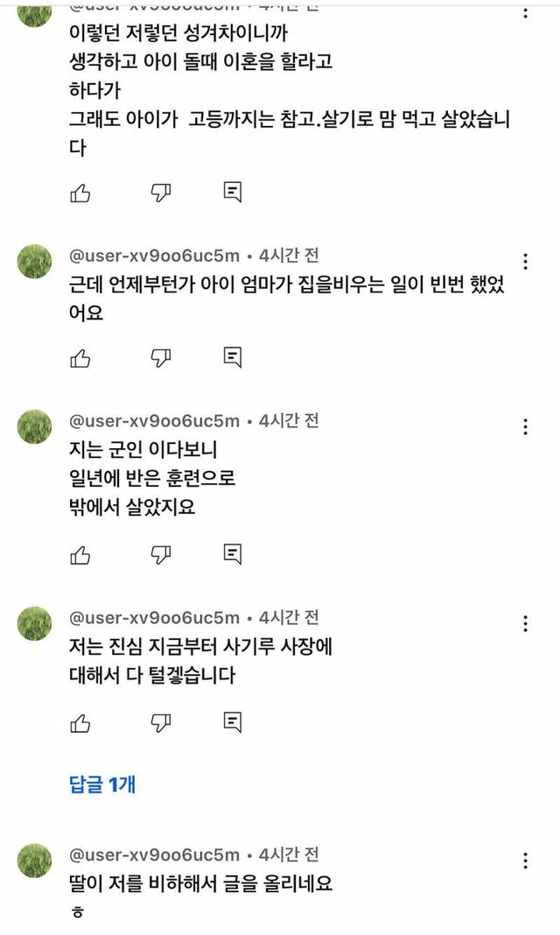Viewport: 560px width, 935px height.
Task: Dislike the comment about being a soldier
Action: point(161,554)
